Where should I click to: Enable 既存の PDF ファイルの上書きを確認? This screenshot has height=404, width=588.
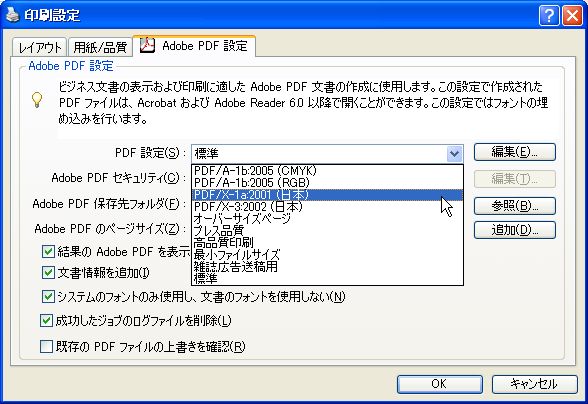click(46, 346)
